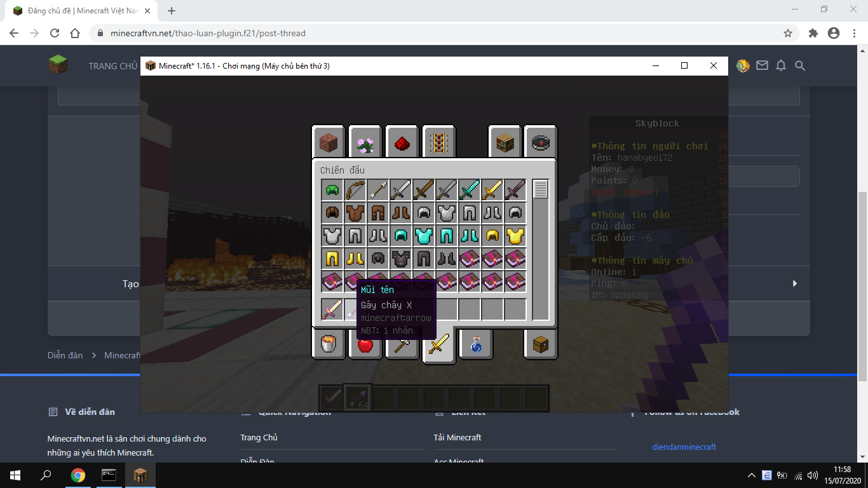The width and height of the screenshot is (868, 488).
Task: Pick the netherite boots
Action: [x=447, y=259]
